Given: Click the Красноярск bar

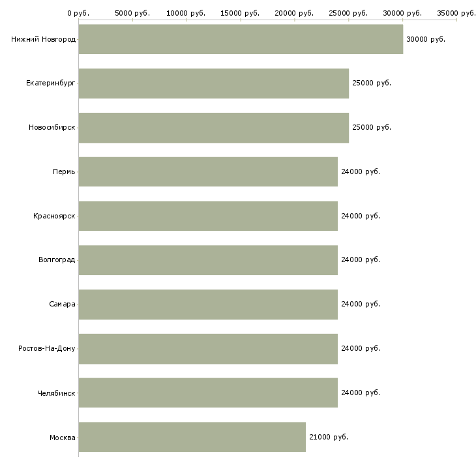Looking at the screenshot, I should 208,216.
